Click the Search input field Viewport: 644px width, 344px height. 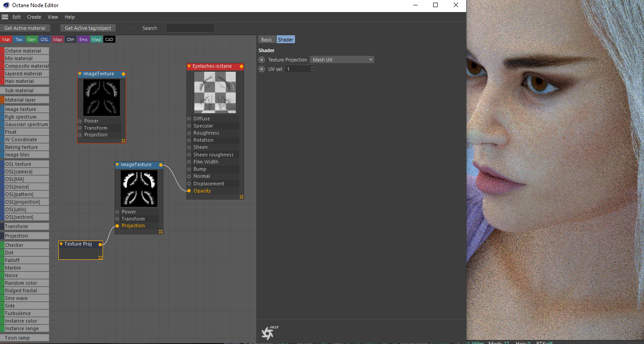tap(190, 28)
